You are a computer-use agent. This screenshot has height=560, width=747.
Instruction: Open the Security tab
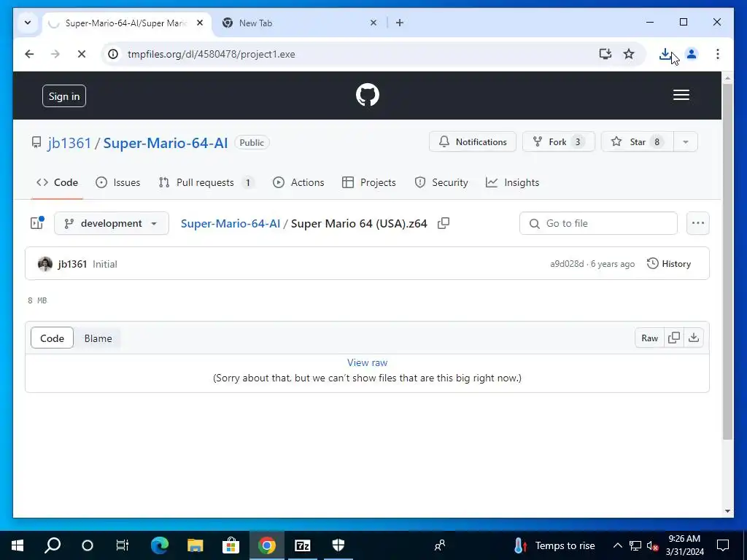tap(441, 182)
